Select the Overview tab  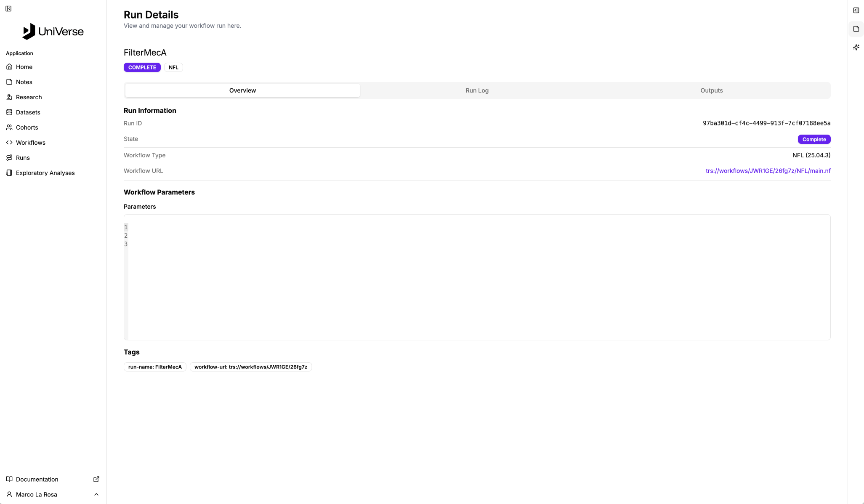coord(242,90)
